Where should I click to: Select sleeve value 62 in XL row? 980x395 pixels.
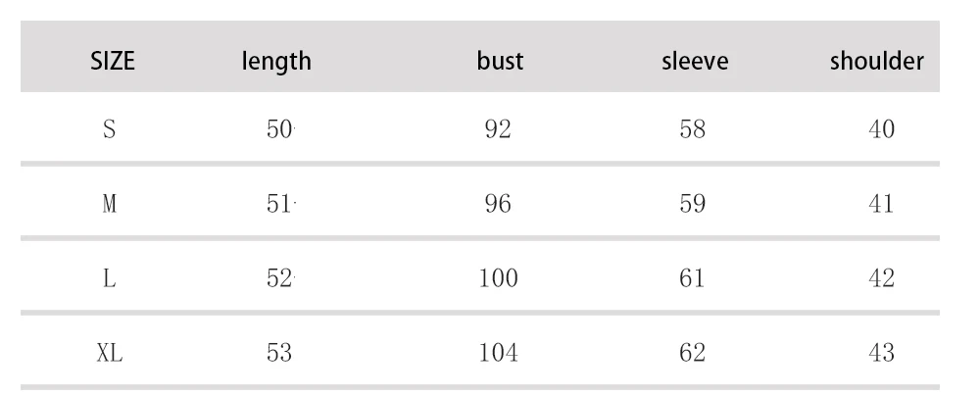pyautogui.click(x=693, y=353)
